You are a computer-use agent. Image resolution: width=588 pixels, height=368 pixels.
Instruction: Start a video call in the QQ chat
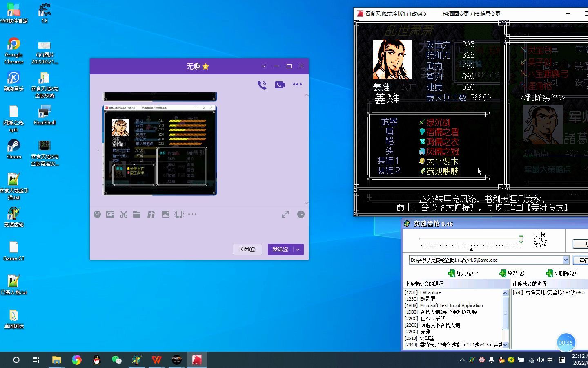(x=280, y=85)
